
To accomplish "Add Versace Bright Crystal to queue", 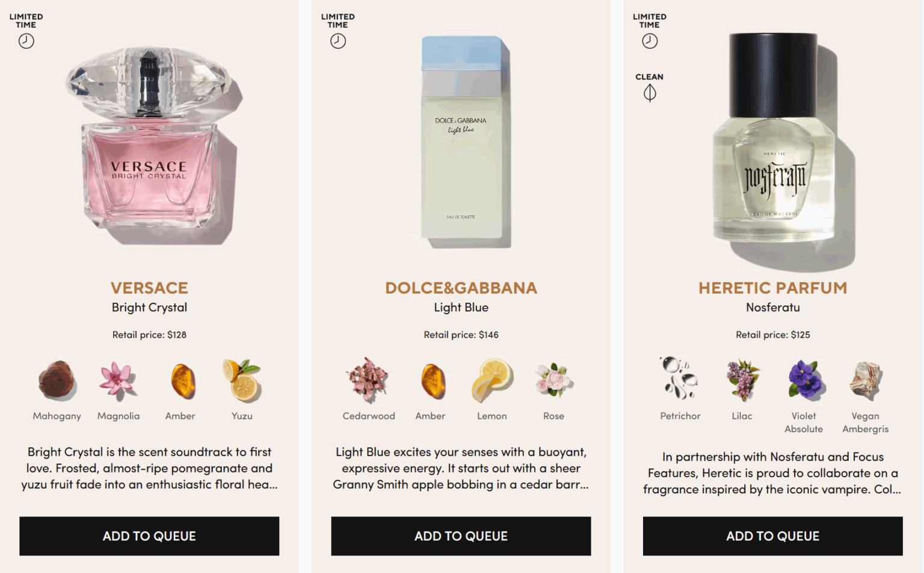I will 149,536.
